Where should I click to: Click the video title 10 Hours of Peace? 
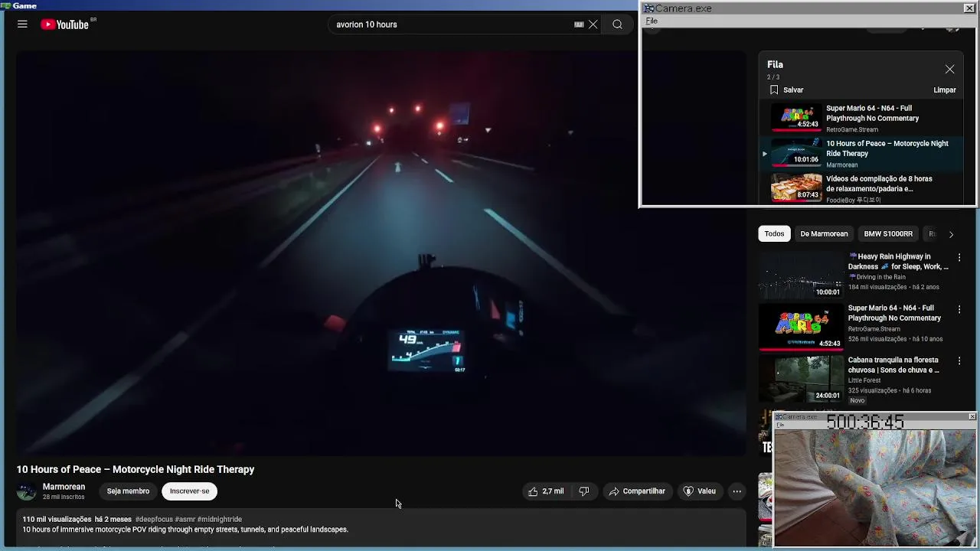tap(136, 469)
